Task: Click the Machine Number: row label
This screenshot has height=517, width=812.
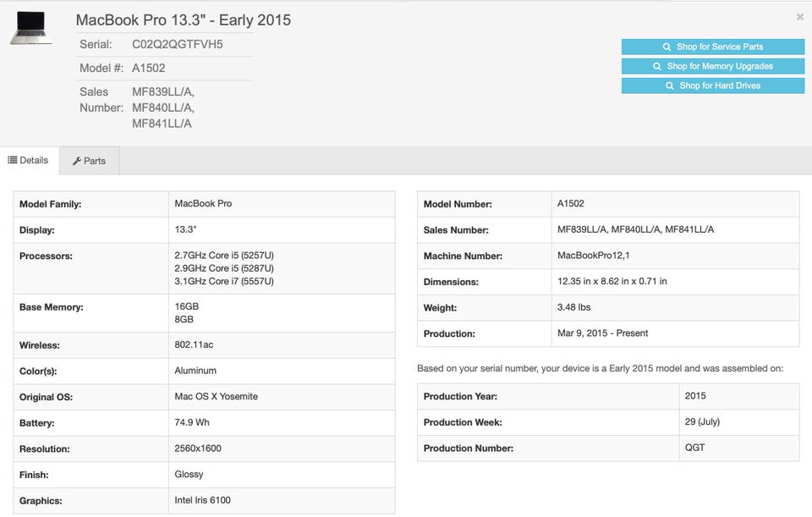Action: click(x=463, y=256)
